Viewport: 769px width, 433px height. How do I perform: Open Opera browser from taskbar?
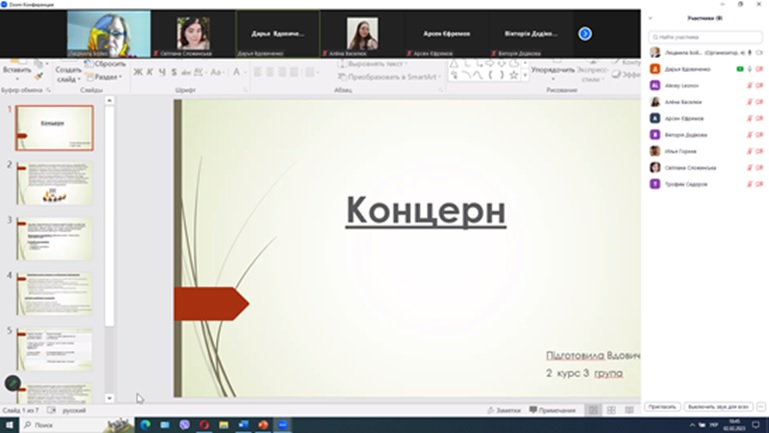(x=204, y=425)
